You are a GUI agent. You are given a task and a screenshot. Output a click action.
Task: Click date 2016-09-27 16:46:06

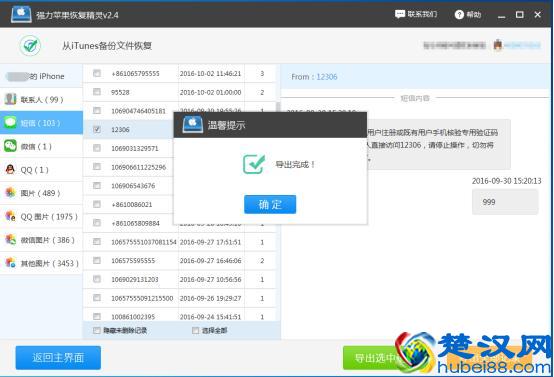210,261
